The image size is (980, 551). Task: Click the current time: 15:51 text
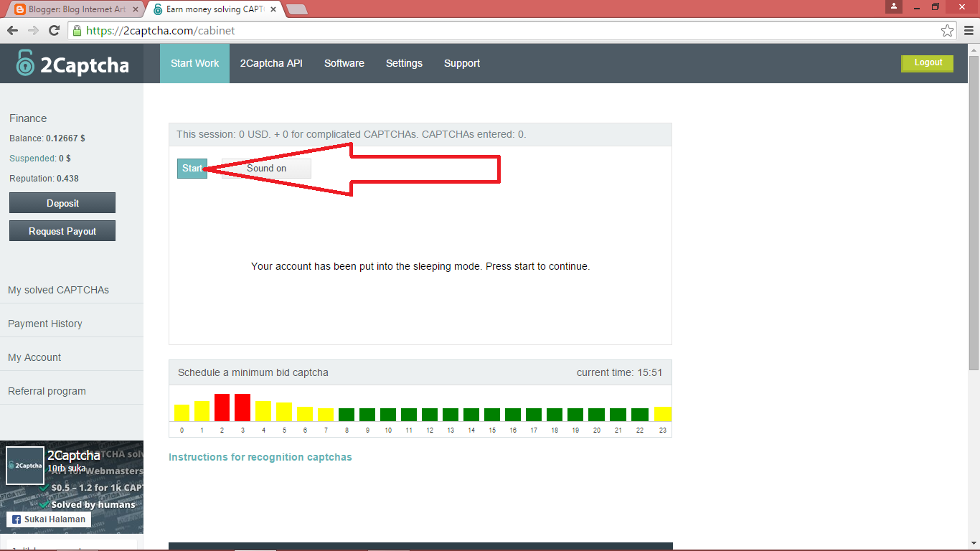tap(619, 372)
